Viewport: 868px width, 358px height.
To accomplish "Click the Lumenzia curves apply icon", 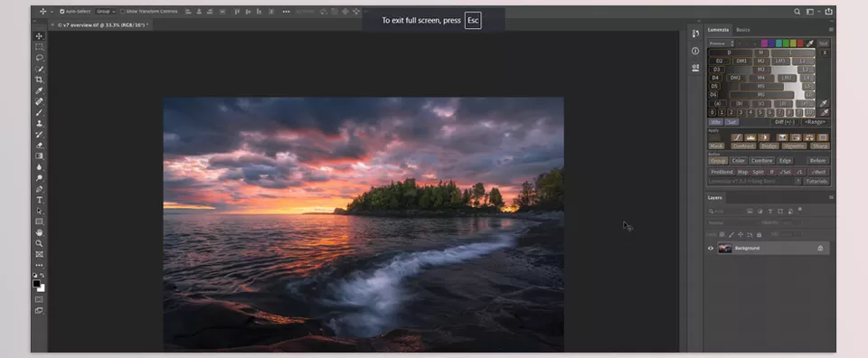I will (x=737, y=137).
